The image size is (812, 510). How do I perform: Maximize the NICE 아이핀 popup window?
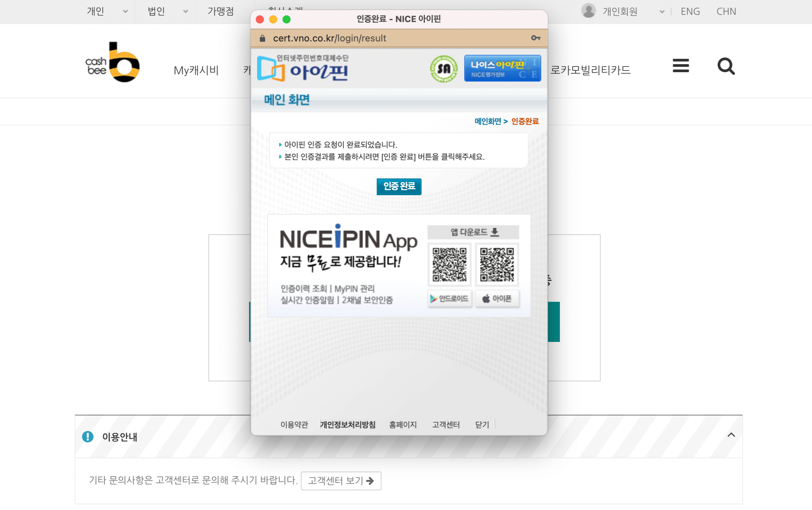click(286, 19)
